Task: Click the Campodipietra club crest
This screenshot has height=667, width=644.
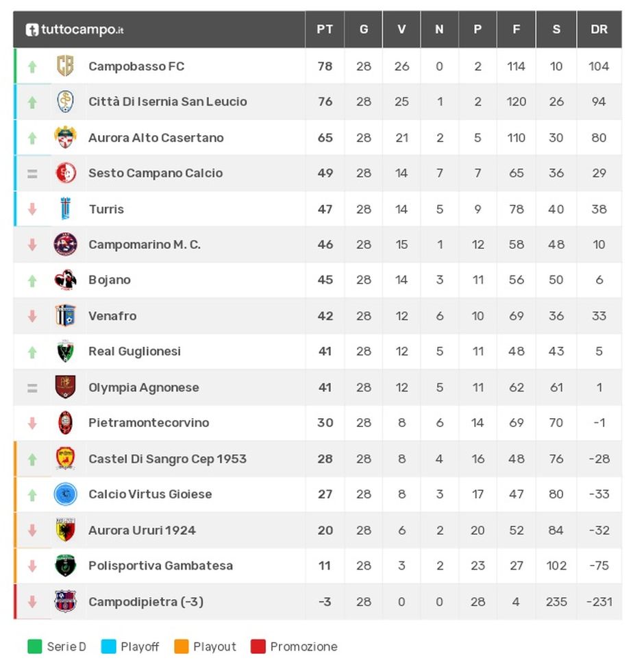Action: tap(65, 601)
